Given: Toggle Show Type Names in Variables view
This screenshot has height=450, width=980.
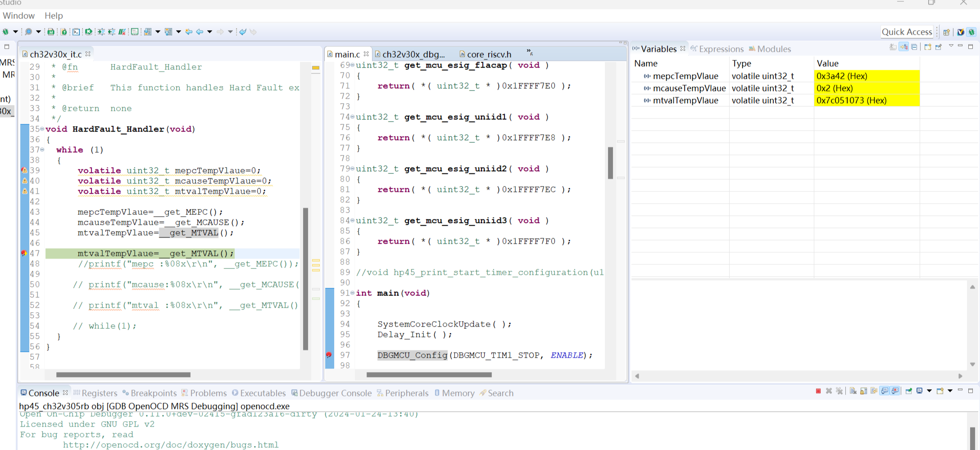Looking at the screenshot, I should 893,47.
